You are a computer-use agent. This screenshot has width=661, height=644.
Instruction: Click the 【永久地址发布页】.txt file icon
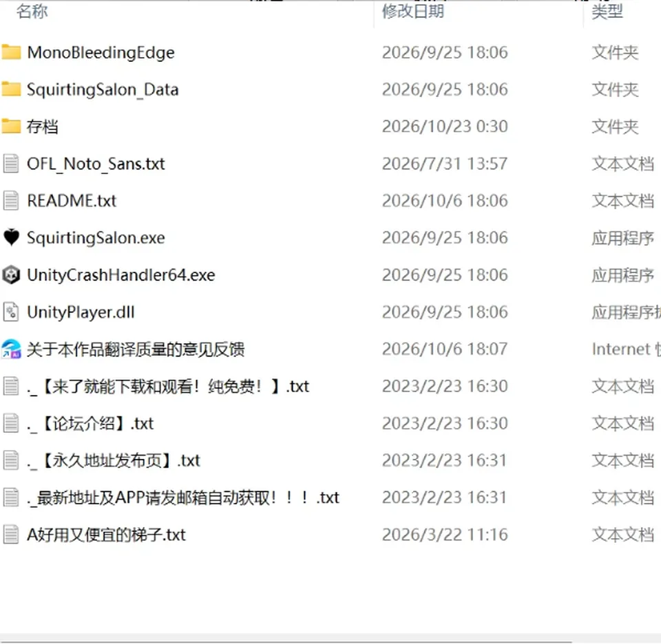tap(11, 460)
